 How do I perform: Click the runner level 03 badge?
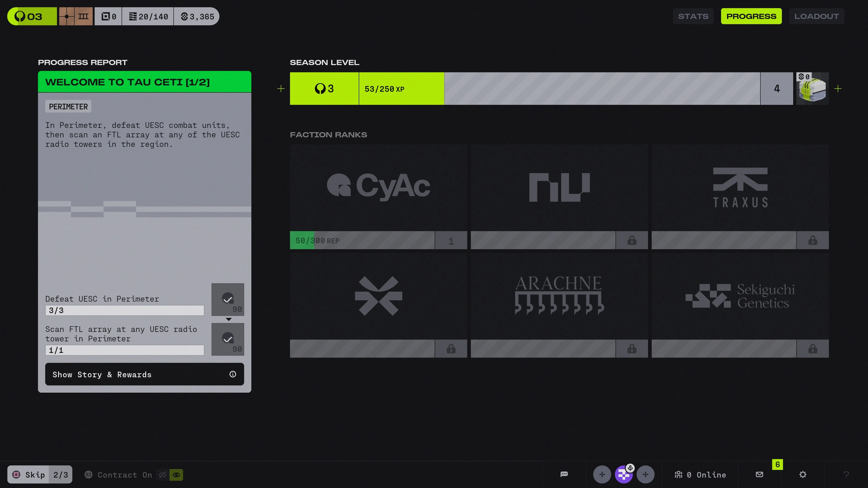coord(32,16)
